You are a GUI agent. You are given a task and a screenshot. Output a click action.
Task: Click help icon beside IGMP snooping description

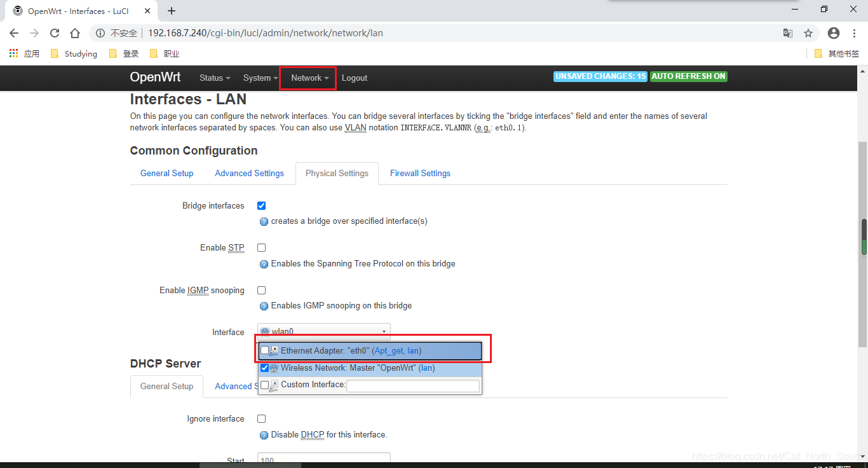264,306
